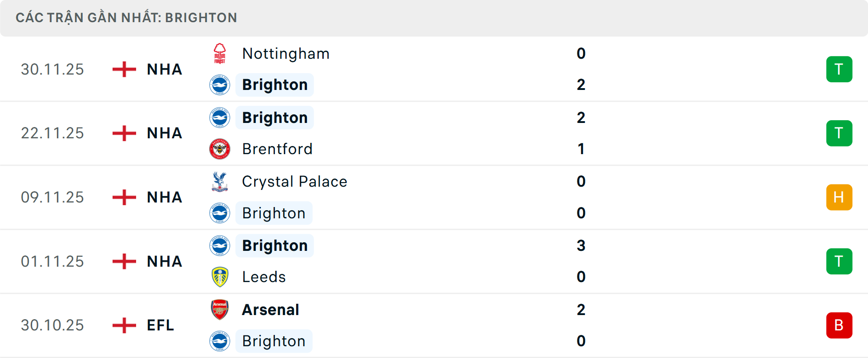Click the red B badge for the Arsenal loss

pyautogui.click(x=839, y=325)
